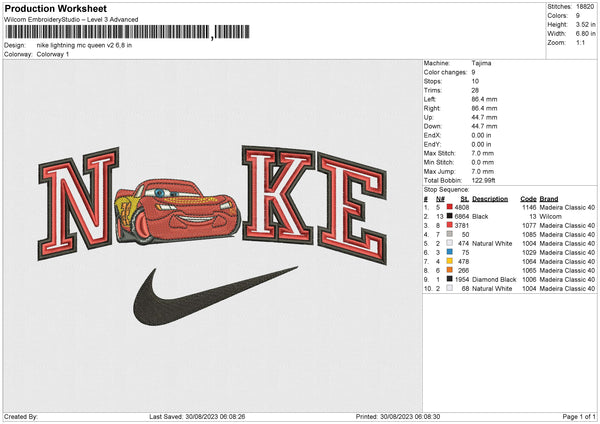Select the Height value 3.52 in
The image size is (600, 424).
click(585, 24)
